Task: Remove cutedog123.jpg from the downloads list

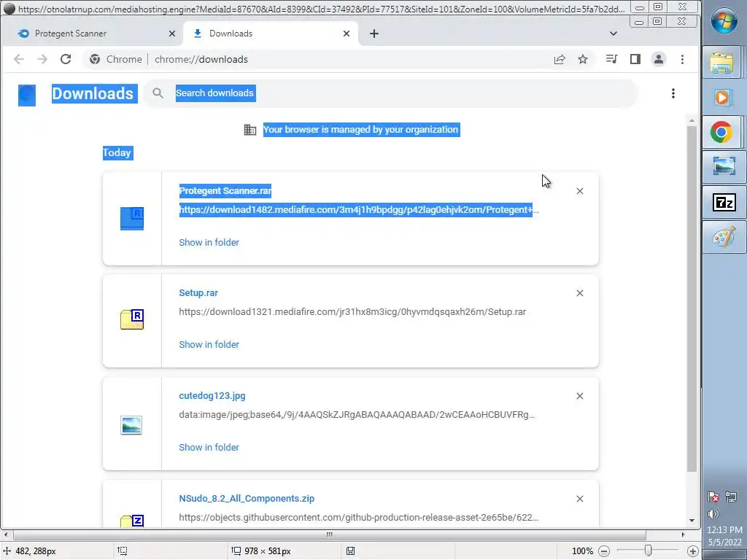Action: (580, 396)
